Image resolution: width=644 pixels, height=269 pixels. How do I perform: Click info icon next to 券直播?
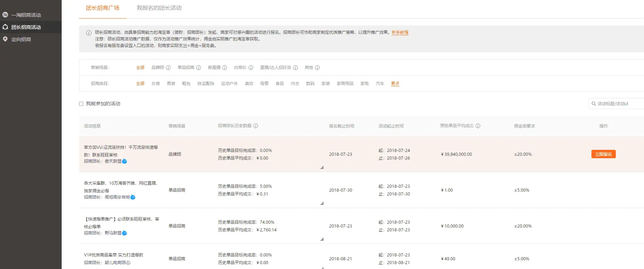pyautogui.click(x=225, y=68)
